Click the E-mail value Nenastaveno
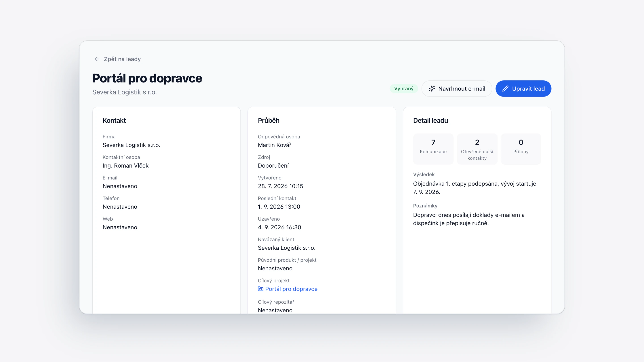The width and height of the screenshot is (644, 362). click(120, 186)
